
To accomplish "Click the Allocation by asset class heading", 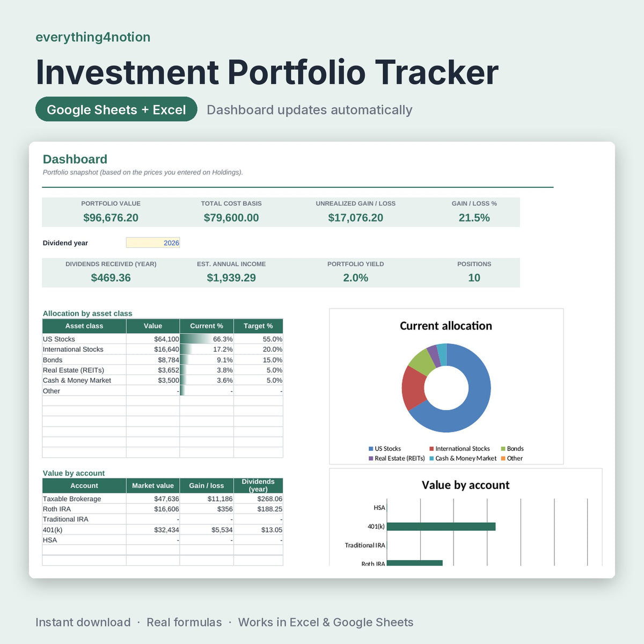I will [87, 313].
